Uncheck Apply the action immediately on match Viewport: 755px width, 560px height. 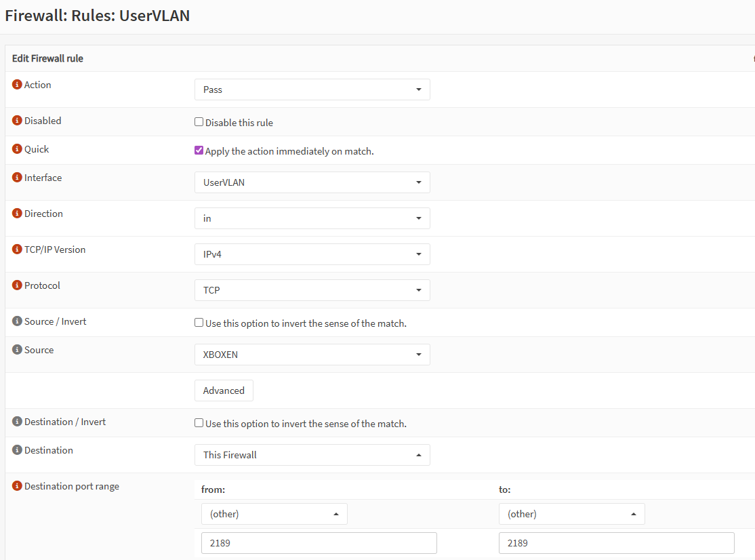pyautogui.click(x=199, y=151)
